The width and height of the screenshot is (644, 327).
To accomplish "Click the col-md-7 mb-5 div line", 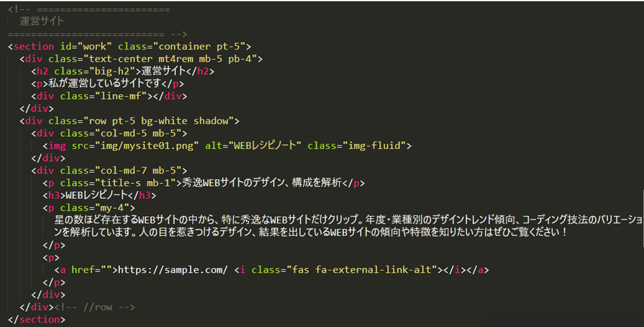I will [x=109, y=170].
